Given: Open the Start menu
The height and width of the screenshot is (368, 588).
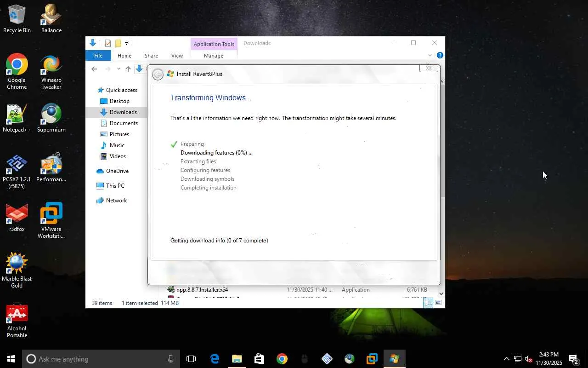Looking at the screenshot, I should (x=11, y=359).
